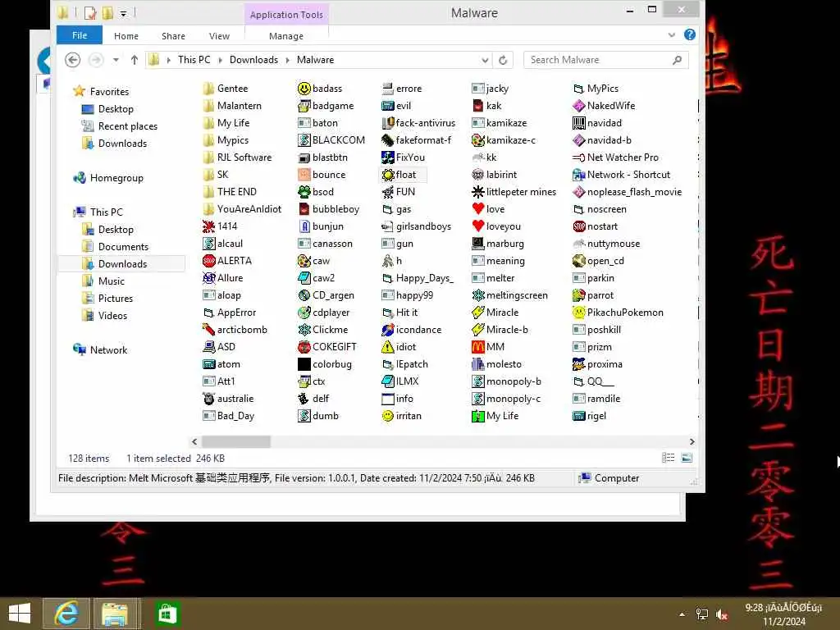
Task: Click the scroll left arrow
Action: [x=194, y=442]
